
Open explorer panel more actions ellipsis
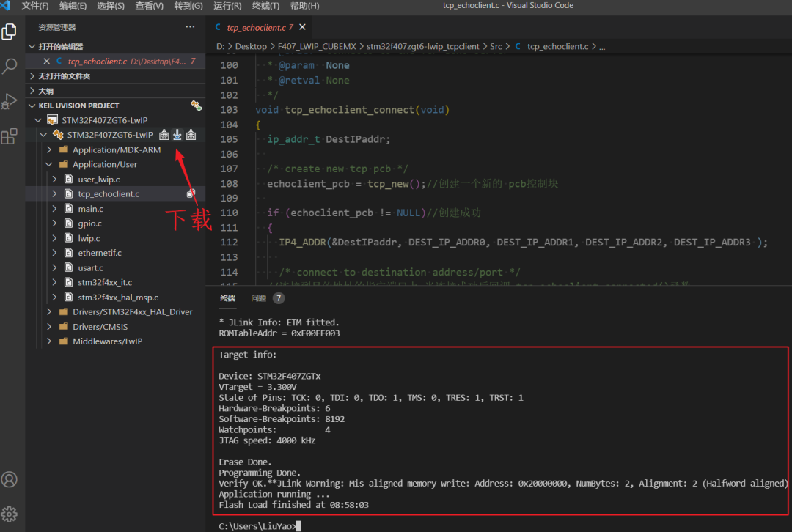(190, 27)
